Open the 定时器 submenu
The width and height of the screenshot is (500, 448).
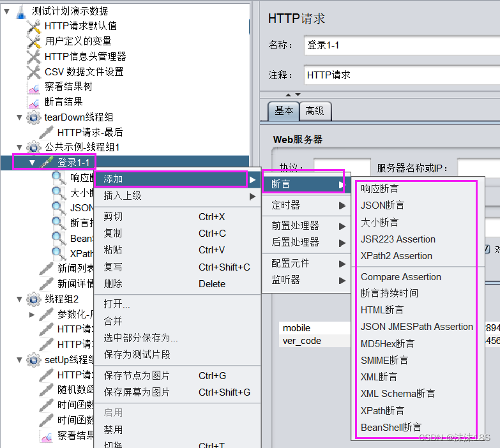[306, 205]
